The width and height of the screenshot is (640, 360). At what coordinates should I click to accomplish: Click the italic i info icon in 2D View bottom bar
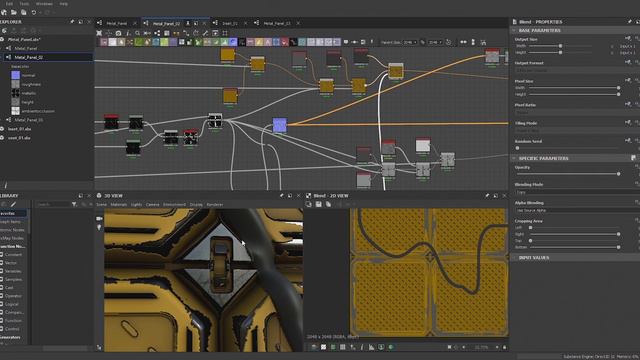(362, 347)
